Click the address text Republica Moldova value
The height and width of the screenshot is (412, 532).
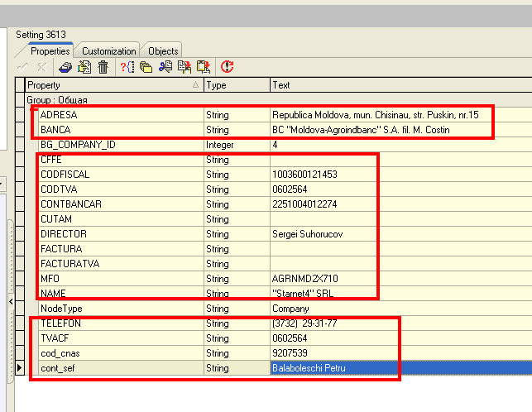click(x=376, y=115)
